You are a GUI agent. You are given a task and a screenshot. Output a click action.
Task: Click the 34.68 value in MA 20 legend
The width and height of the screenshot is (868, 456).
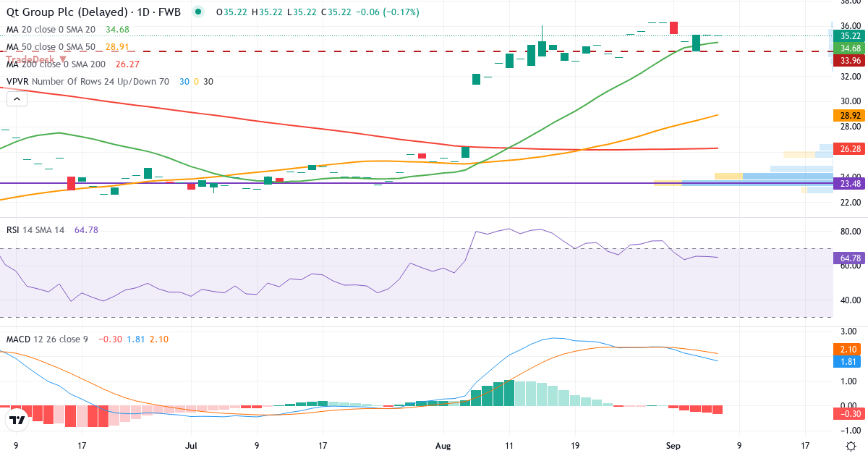point(117,30)
